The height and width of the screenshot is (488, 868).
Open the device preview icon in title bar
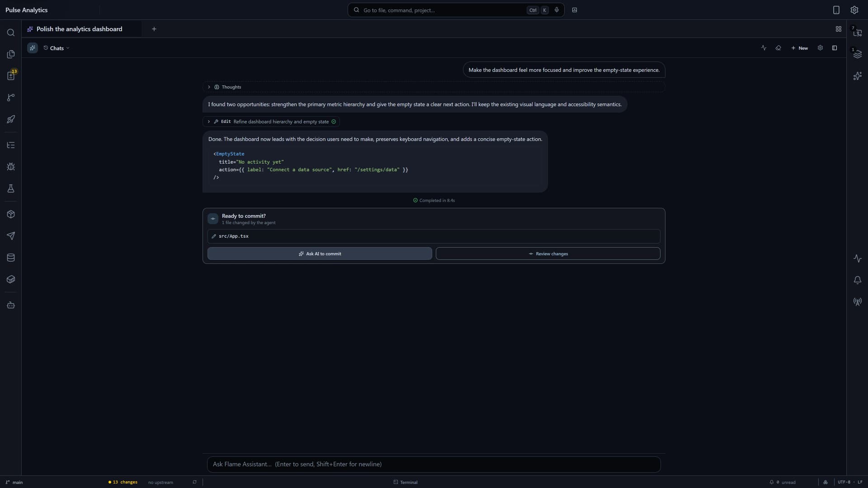(x=836, y=10)
